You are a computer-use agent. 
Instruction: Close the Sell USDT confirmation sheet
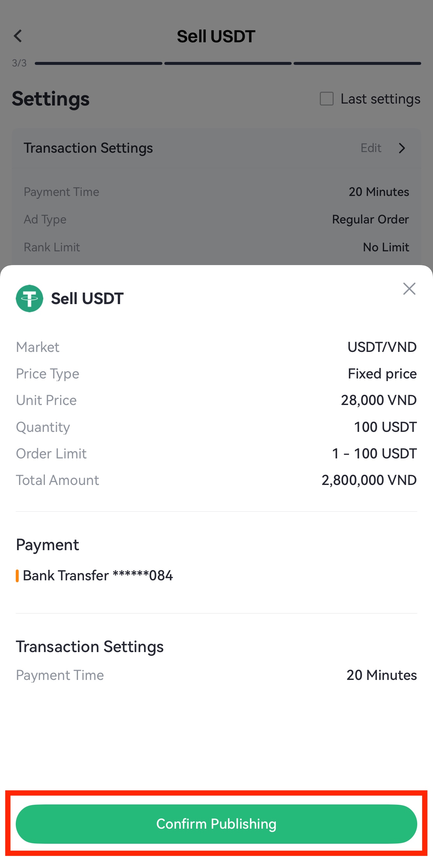point(409,289)
